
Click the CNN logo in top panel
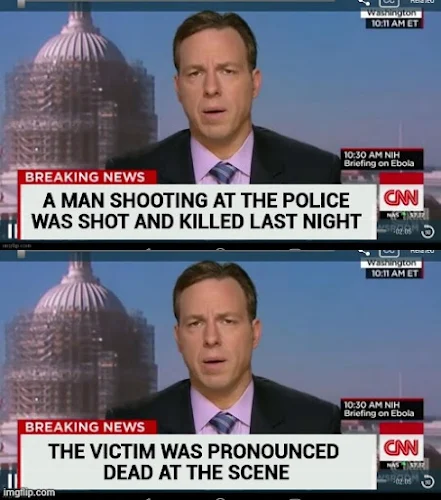[x=401, y=198]
